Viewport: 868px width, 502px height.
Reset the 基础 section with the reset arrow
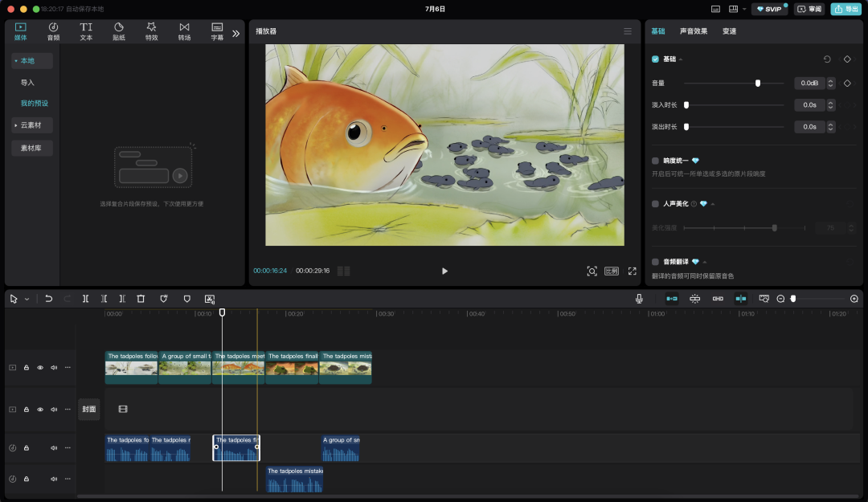click(827, 59)
